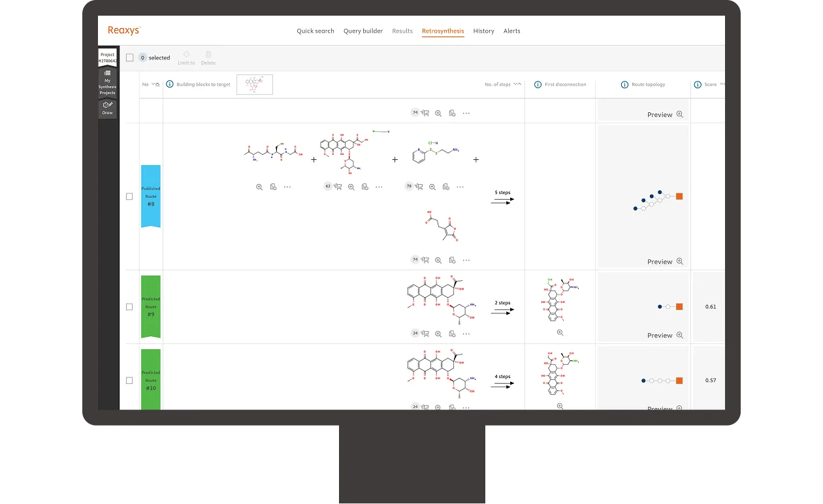Open the No. of steps sorting control
The image size is (823, 504).
pyautogui.click(x=517, y=84)
